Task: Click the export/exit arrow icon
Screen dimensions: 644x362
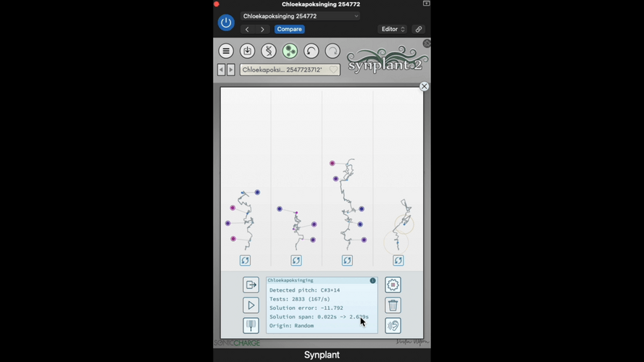Action: [x=251, y=285]
